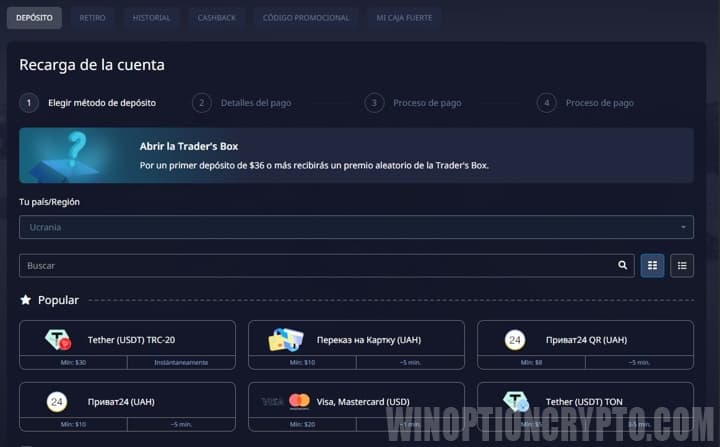Open the Ucrania country dropdown
Image resolution: width=720 pixels, height=447 pixels.
click(356, 227)
